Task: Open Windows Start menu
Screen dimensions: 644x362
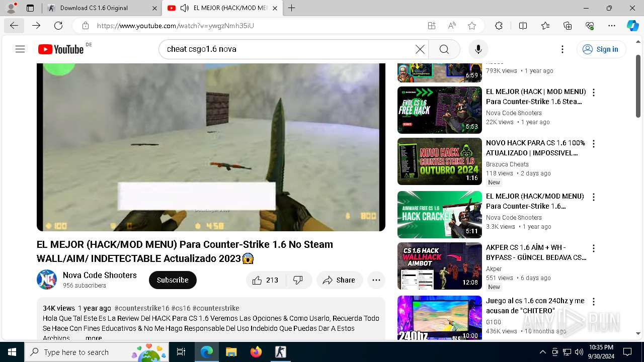Action: [x=12, y=352]
